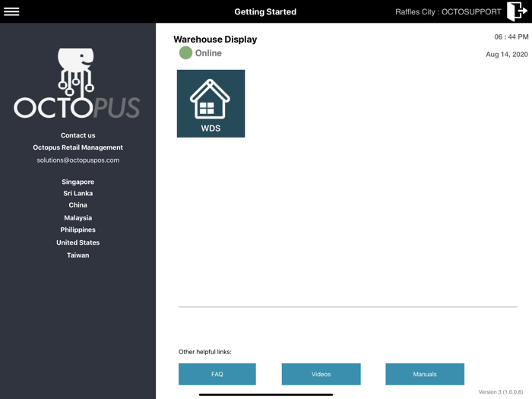Click the Version 3 (1.0.0.6) label
Screen dimensions: 532x399
click(x=501, y=392)
